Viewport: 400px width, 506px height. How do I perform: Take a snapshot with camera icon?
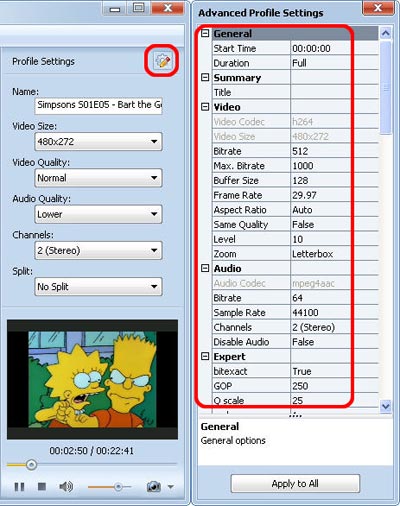coord(154,487)
